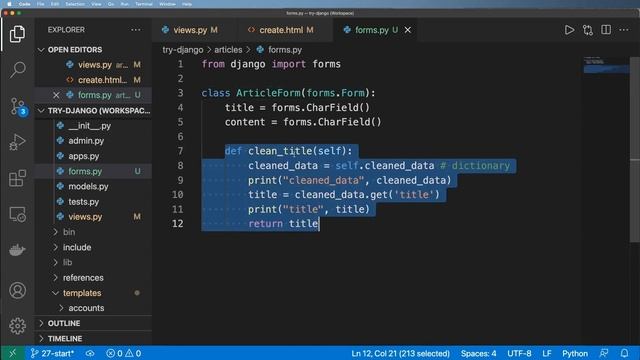Expand the Timeline section
640x360 pixels.
point(93,338)
